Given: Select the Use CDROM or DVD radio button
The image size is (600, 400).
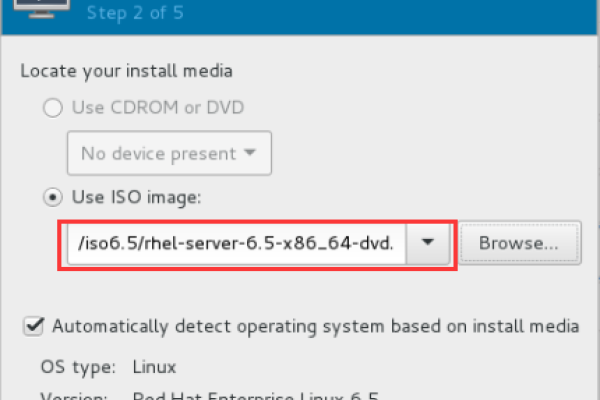Looking at the screenshot, I should (x=51, y=106).
